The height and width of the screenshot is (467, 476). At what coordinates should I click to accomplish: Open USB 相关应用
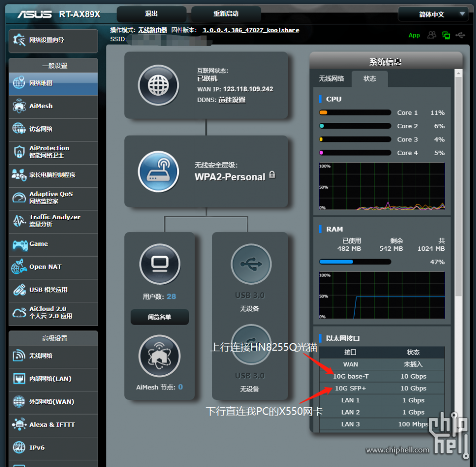click(53, 290)
